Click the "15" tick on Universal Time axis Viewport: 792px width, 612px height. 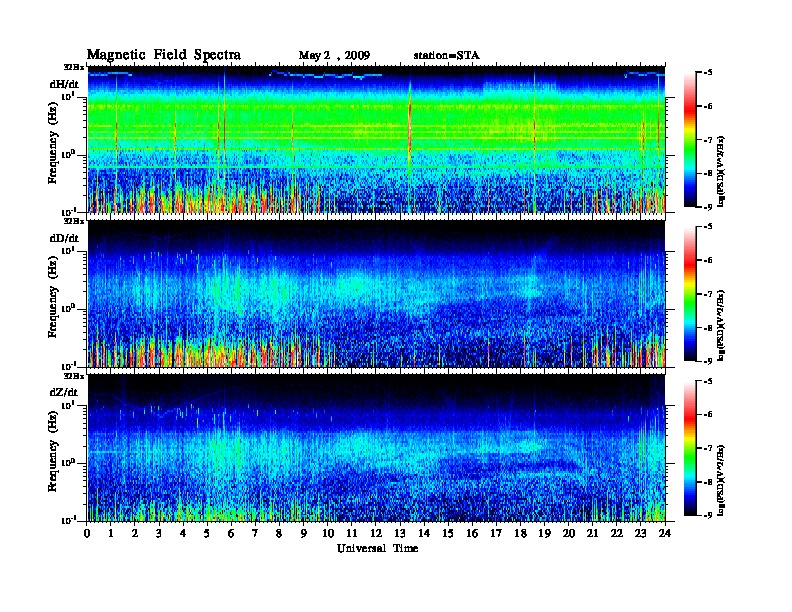coord(448,533)
